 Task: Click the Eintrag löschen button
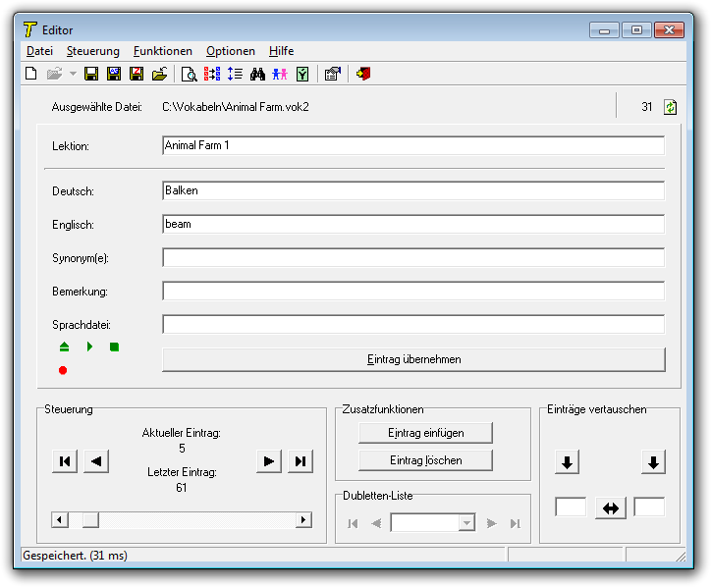pyautogui.click(x=425, y=459)
